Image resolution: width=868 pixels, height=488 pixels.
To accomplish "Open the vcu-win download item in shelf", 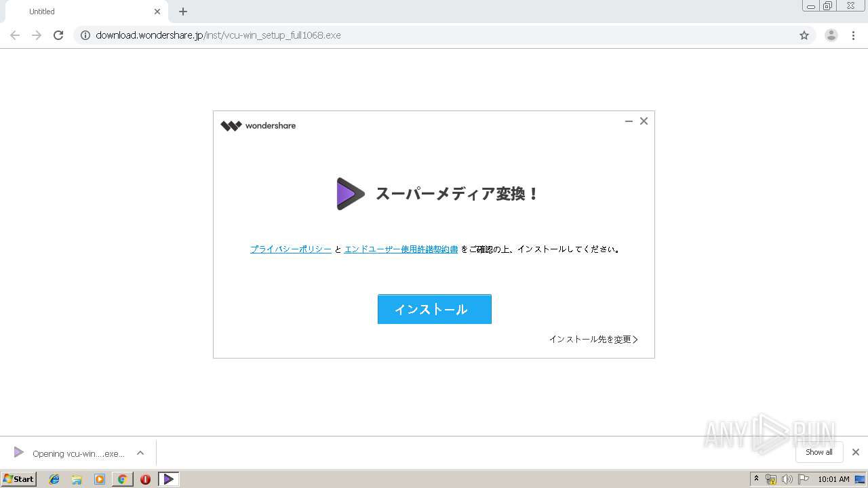I will click(69, 453).
